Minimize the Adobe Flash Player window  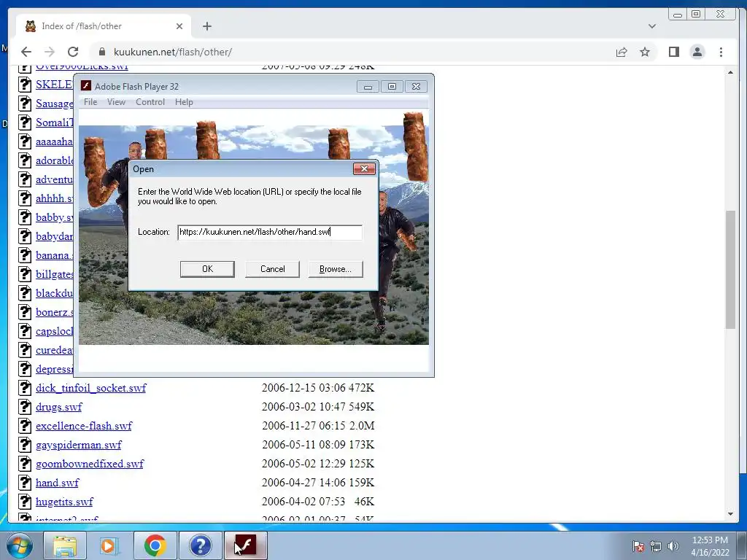click(368, 87)
